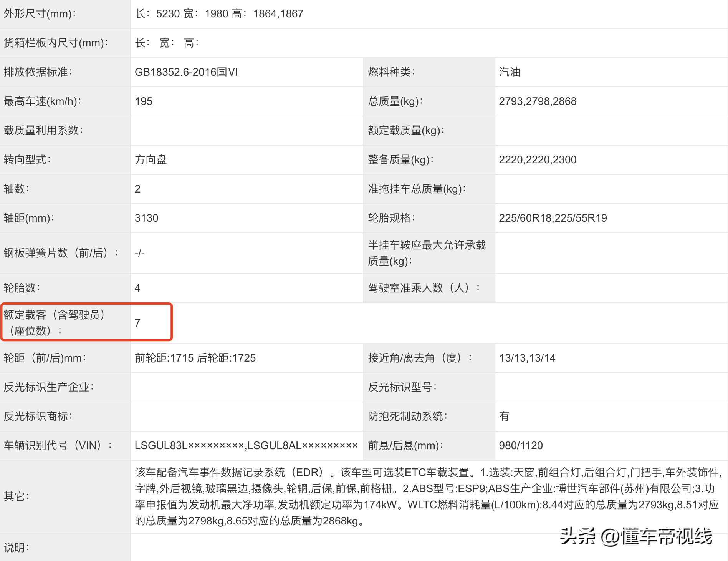Select the 轮胎数 label
The height and width of the screenshot is (561, 728).
pos(22,288)
